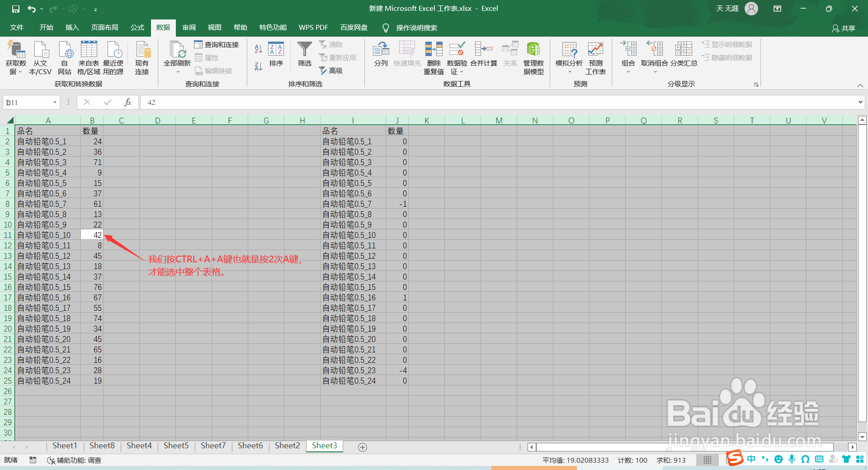Image resolution: width=868 pixels, height=470 pixels.
Task: Open Queries & Connections pane
Action: tap(217, 44)
